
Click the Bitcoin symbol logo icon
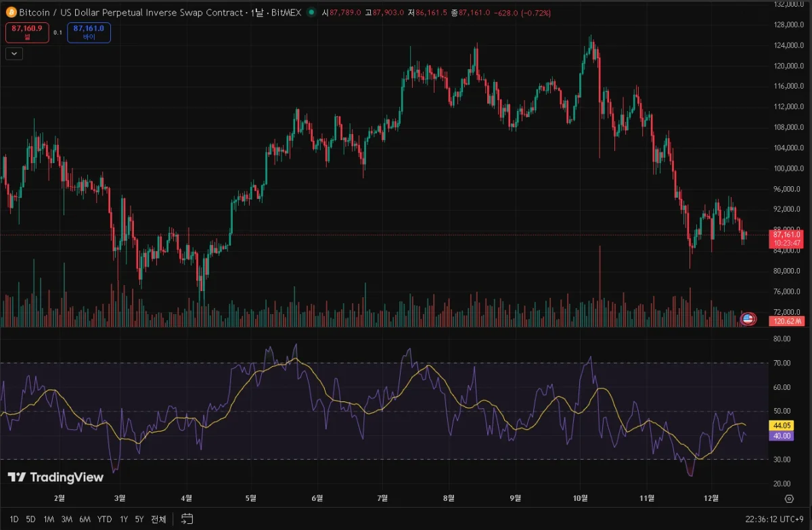click(x=11, y=12)
